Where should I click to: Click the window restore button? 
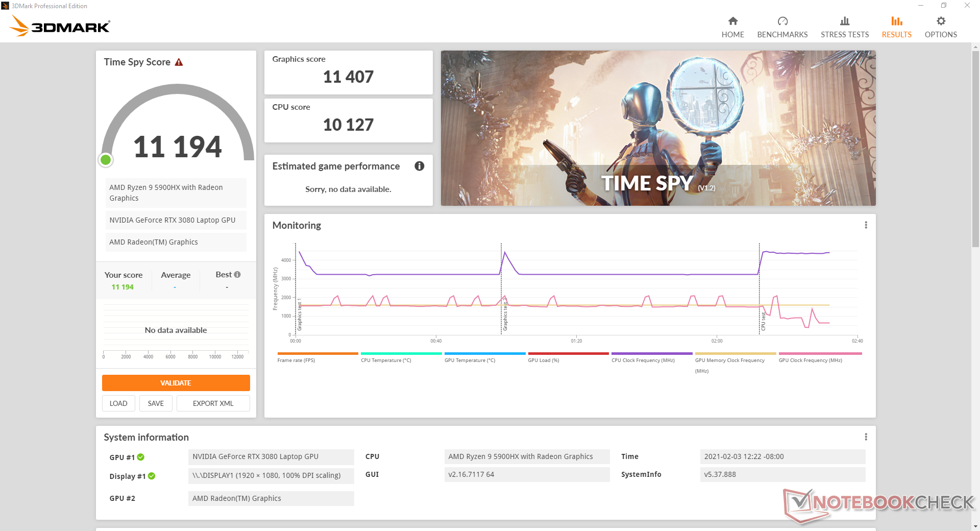(x=944, y=6)
